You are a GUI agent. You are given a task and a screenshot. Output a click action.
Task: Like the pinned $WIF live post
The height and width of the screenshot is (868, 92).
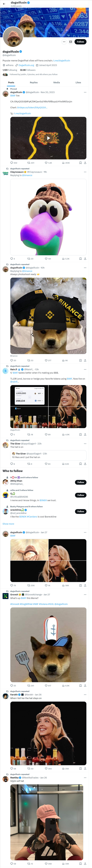point(46,163)
